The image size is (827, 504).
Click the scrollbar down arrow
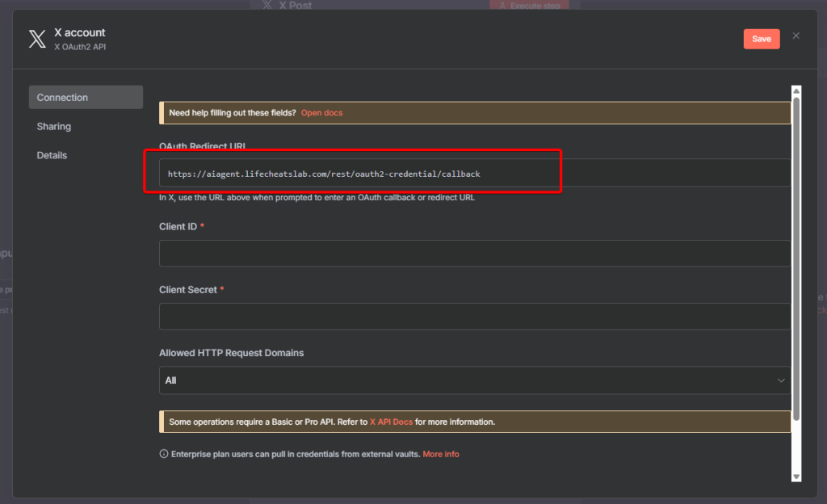(x=796, y=477)
